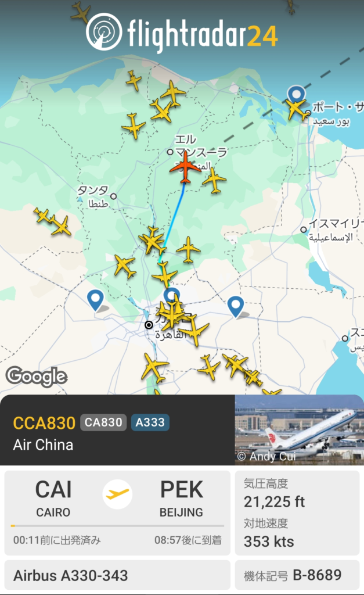The width and height of the screenshot is (364, 595).
Task: Tap the A333 aircraft type badge
Action: [x=150, y=422]
